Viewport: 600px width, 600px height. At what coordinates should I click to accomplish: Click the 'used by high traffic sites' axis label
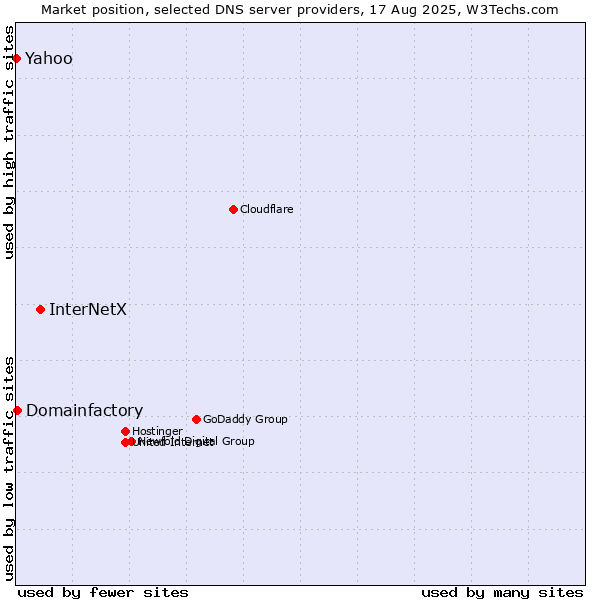pos(9,142)
